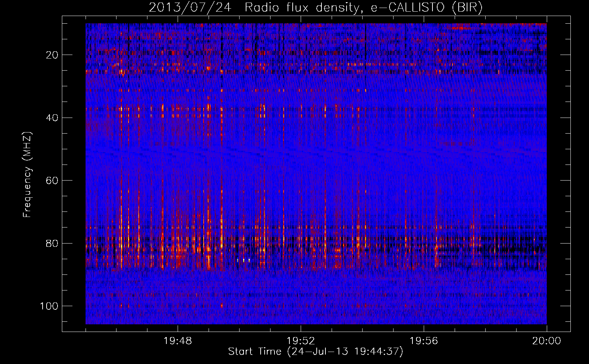Viewport: 589px width, 364px height.
Task: Click the 20 frequency tick label
Action: 52,55
